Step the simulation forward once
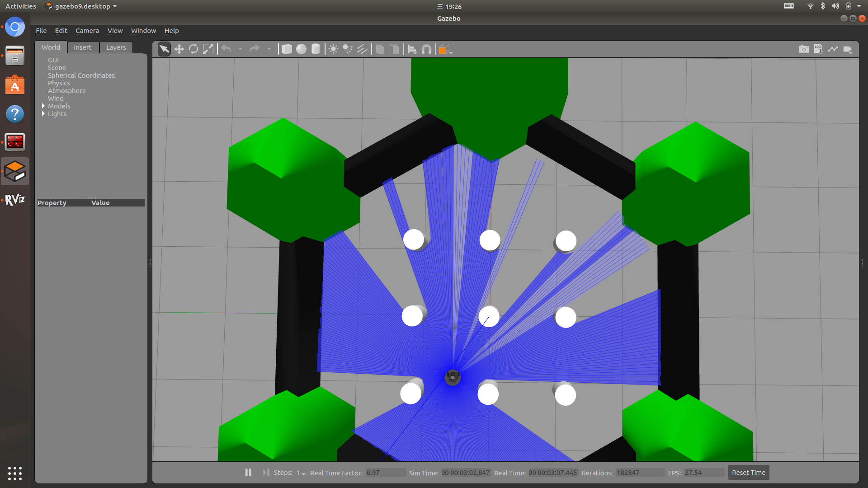Viewport: 868px width, 488px height. tap(266, 473)
